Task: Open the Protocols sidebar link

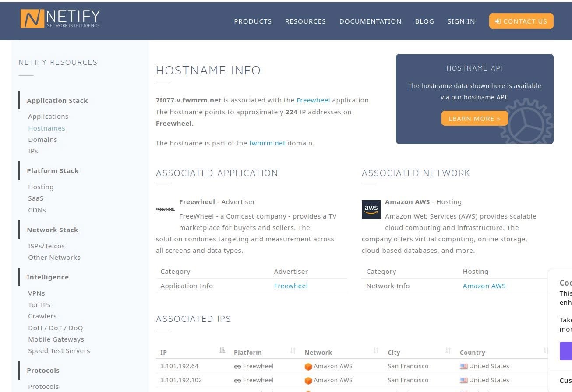Action: [43, 387]
